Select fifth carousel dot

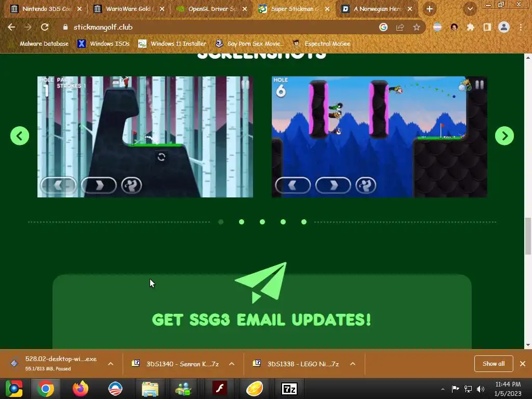coord(304,222)
